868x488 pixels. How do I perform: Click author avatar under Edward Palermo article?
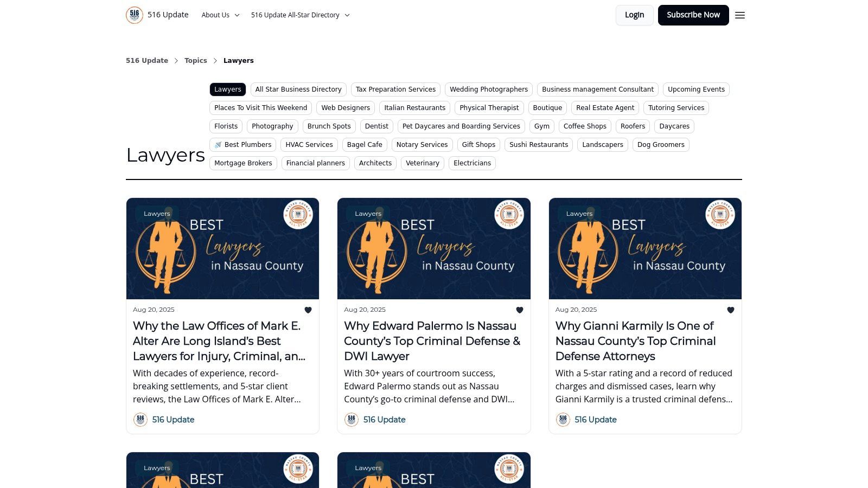click(352, 420)
